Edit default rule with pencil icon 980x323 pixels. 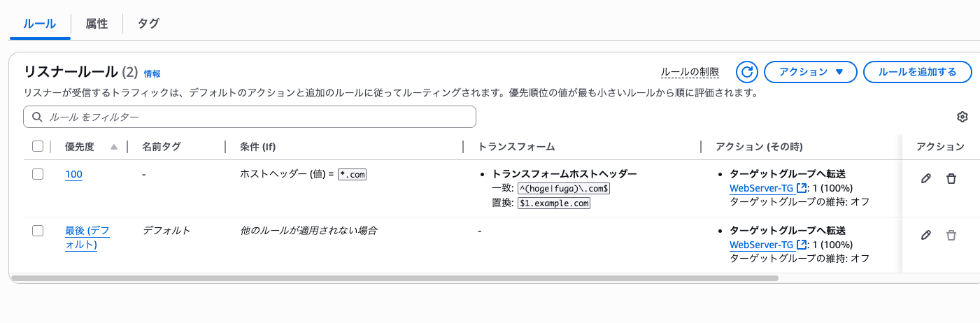pos(926,236)
